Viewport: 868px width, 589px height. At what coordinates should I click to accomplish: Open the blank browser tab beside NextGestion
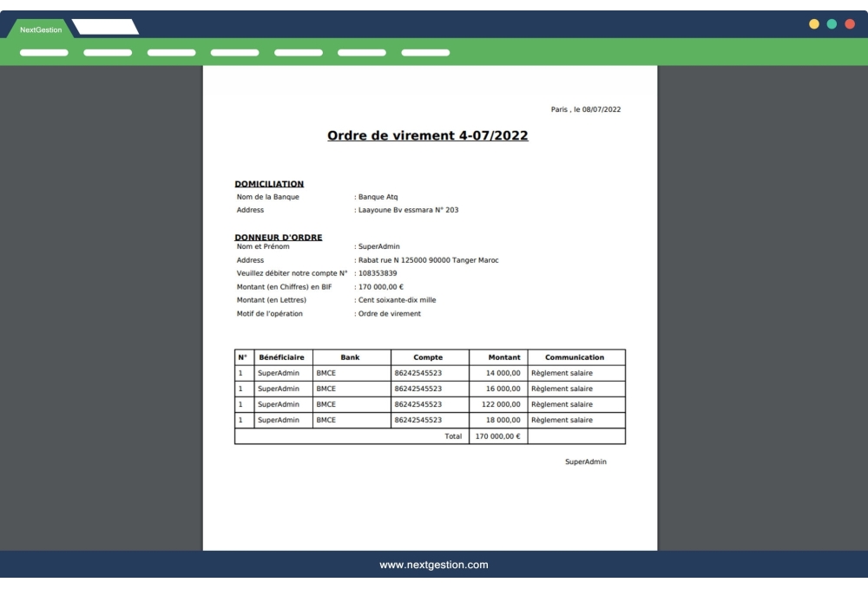pos(104,29)
